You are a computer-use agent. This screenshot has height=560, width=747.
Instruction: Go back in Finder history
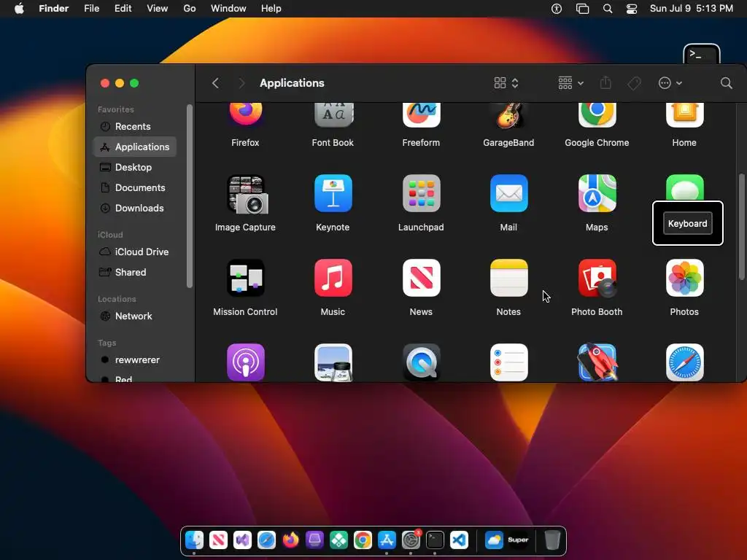click(215, 83)
